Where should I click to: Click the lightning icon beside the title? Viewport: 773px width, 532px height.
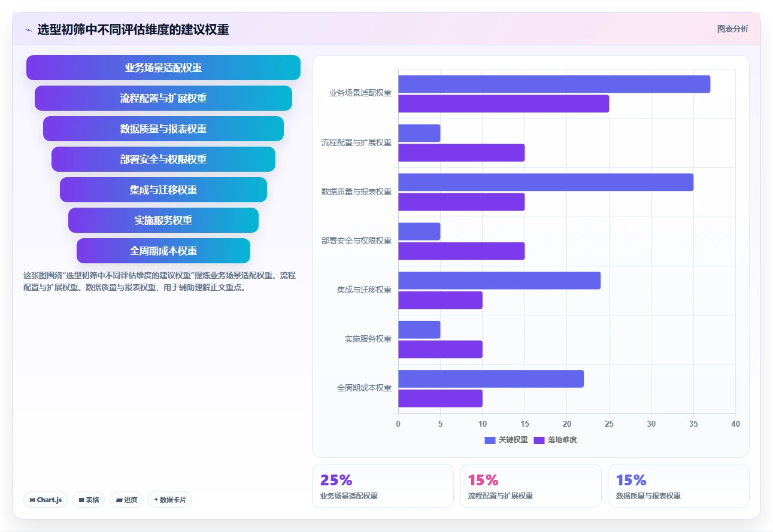click(29, 29)
